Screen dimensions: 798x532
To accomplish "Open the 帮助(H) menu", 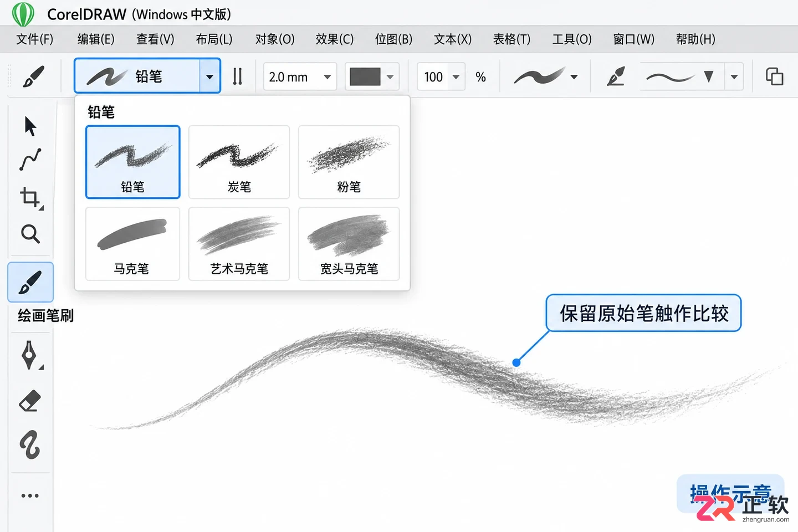I will pos(695,39).
